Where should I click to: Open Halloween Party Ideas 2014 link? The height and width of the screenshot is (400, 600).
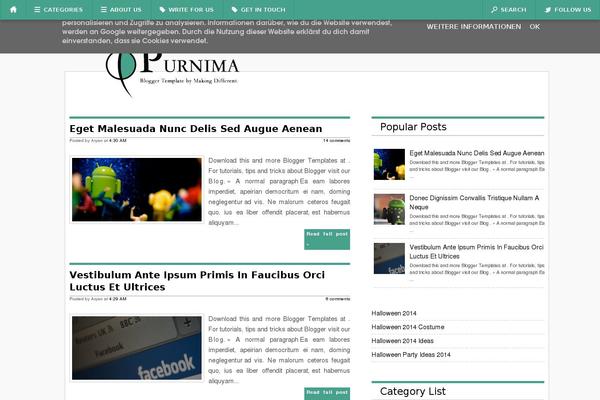coord(411,354)
